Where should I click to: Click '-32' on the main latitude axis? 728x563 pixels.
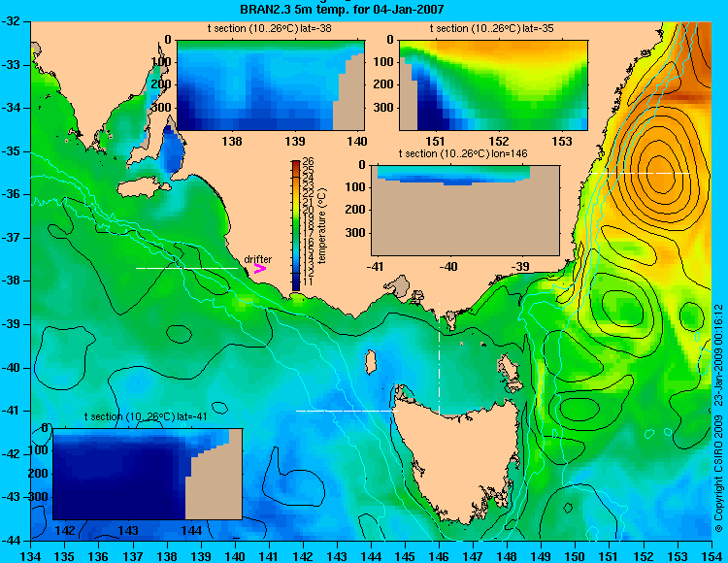[x=13, y=21]
